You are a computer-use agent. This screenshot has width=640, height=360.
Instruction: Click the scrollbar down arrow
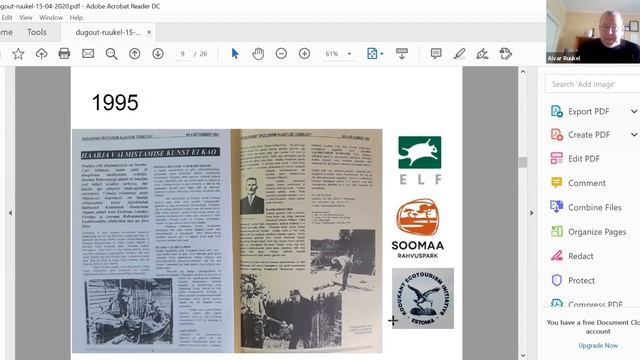(x=523, y=356)
